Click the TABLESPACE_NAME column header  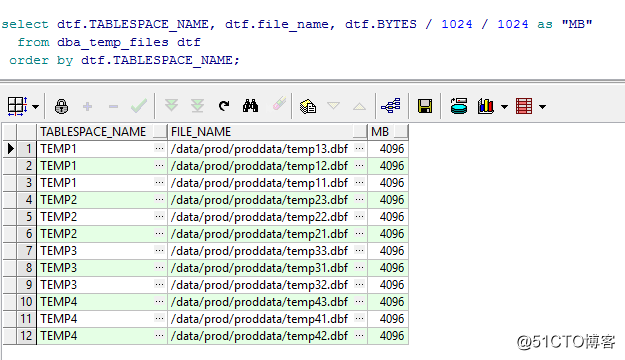(102, 132)
